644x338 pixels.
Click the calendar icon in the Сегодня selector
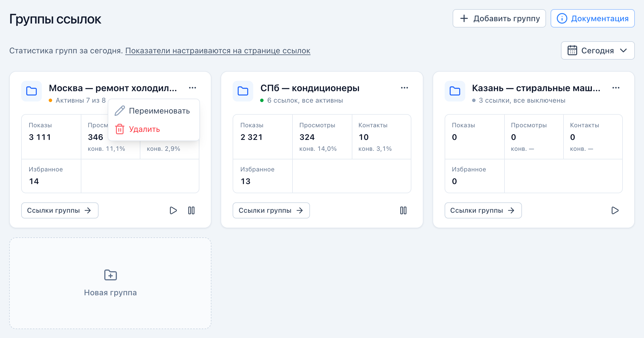click(x=572, y=50)
